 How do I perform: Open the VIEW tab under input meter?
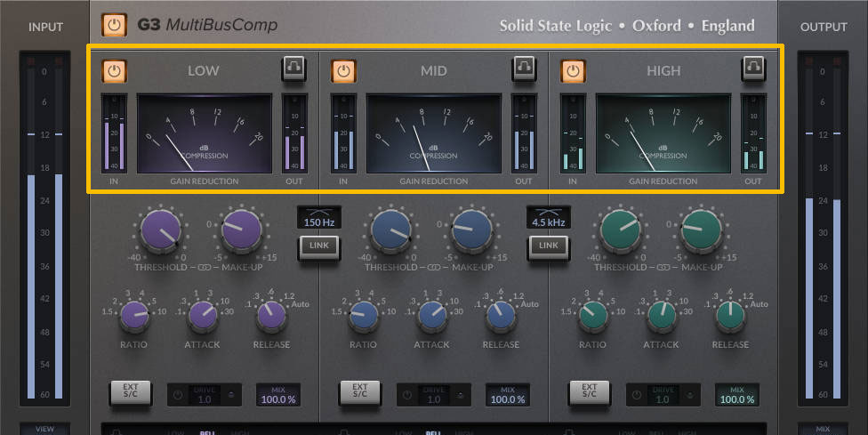[x=44, y=428]
